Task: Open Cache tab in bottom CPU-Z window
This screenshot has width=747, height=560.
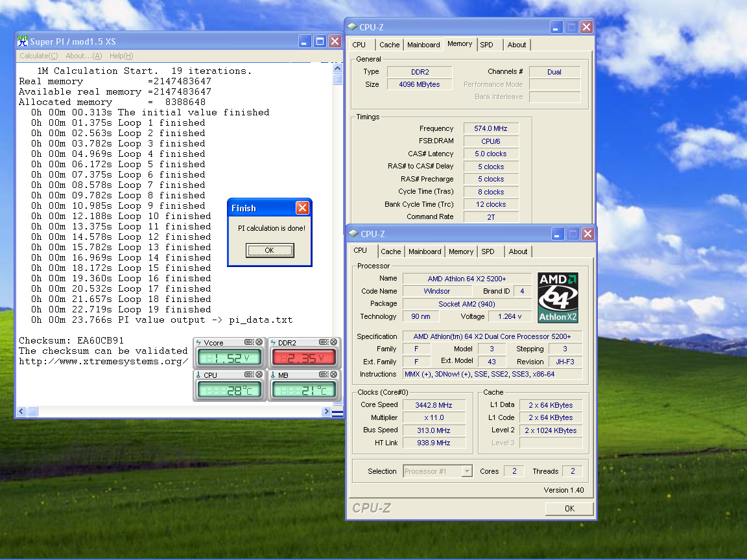Action: [390, 251]
